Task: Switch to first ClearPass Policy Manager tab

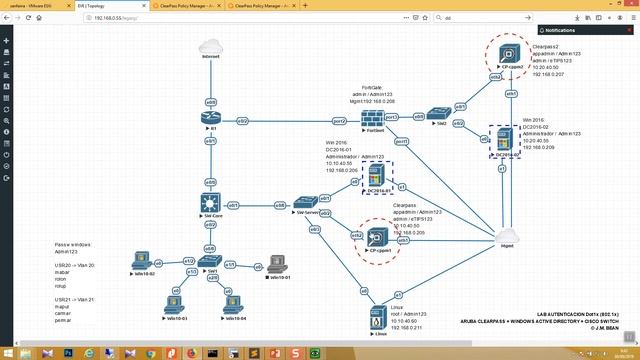Action: point(187,6)
